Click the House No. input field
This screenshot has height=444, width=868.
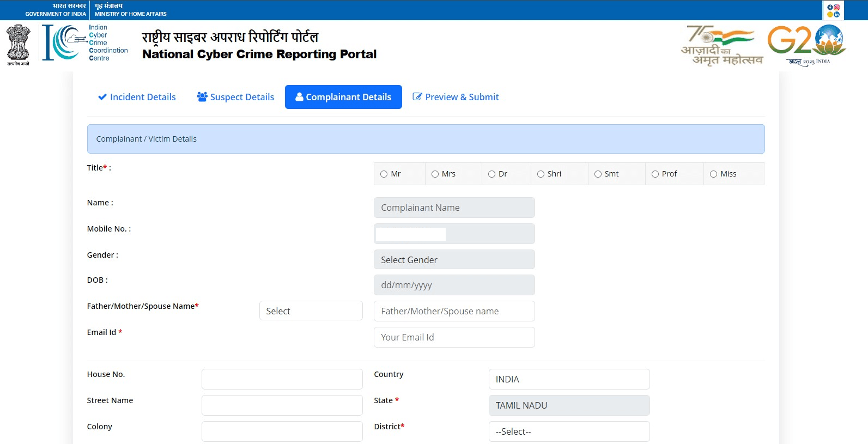click(282, 379)
